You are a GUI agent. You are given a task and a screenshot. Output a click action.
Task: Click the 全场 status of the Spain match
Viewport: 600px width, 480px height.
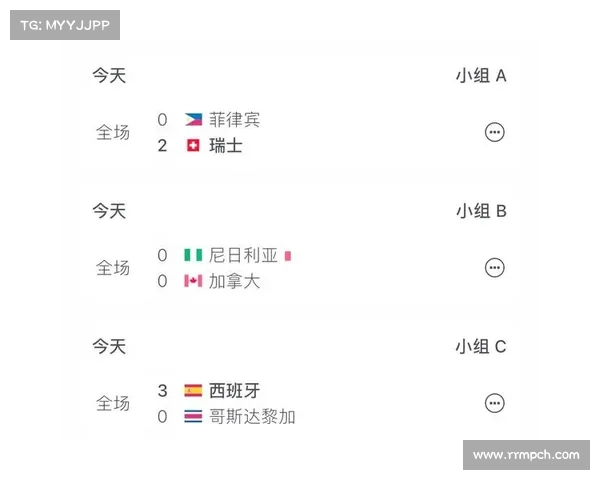pos(113,403)
